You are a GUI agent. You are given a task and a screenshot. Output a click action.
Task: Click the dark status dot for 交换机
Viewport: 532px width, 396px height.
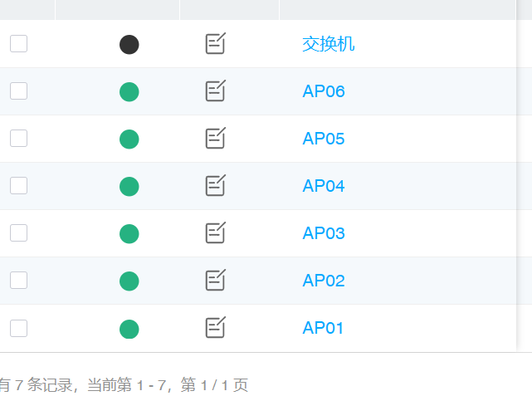pyautogui.click(x=129, y=45)
